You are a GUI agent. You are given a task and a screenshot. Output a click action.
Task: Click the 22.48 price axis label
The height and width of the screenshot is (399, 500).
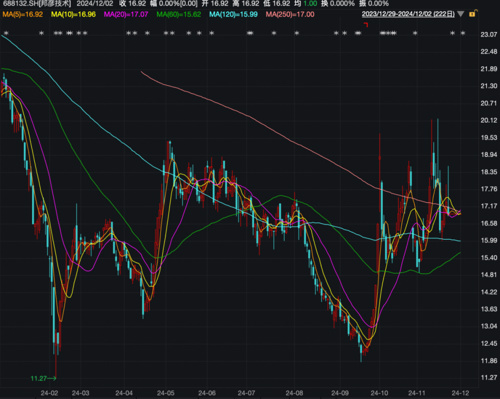pos(489,51)
